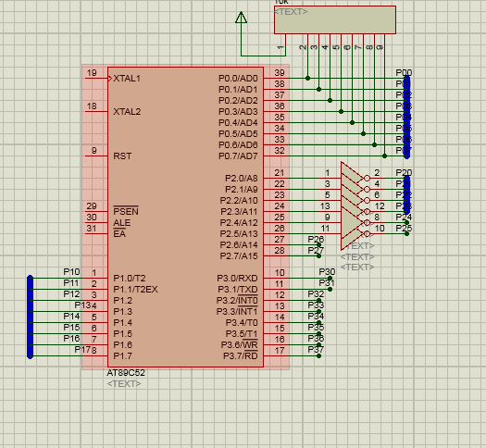Click the P3.0/RXD pin name
The height and width of the screenshot is (448, 486).
[x=237, y=278]
